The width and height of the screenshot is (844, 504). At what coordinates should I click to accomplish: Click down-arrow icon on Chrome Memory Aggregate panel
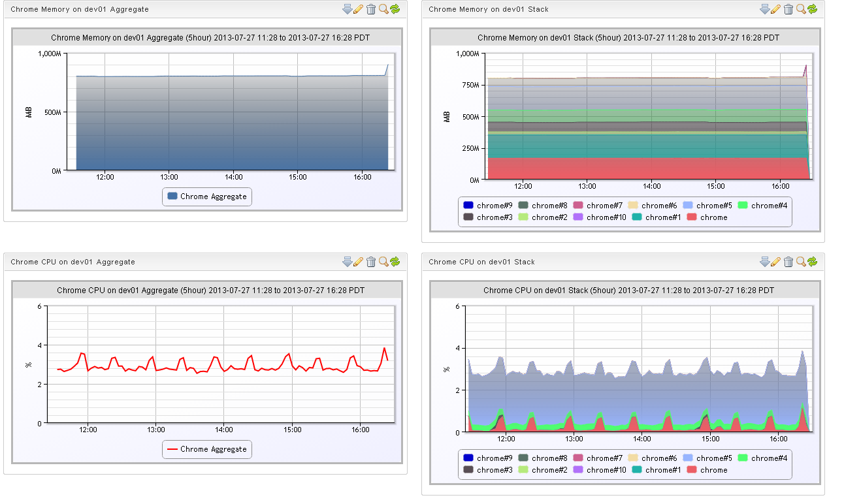click(347, 8)
